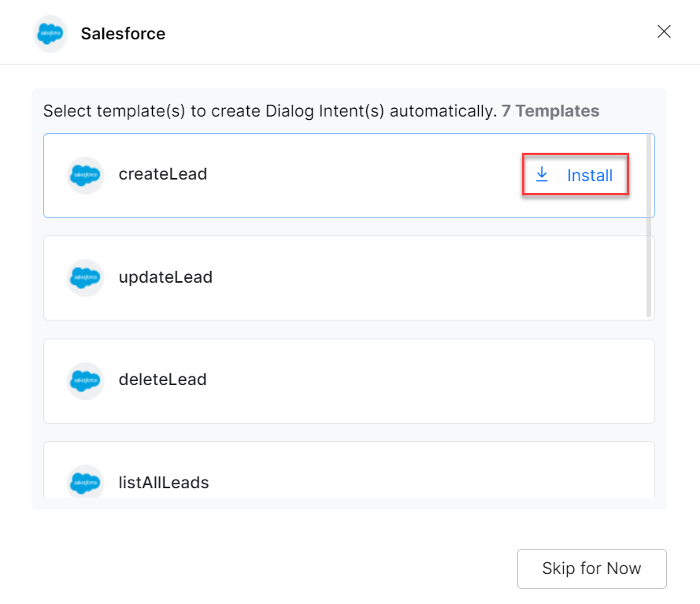Click empty area of deleteLead card

433,380
